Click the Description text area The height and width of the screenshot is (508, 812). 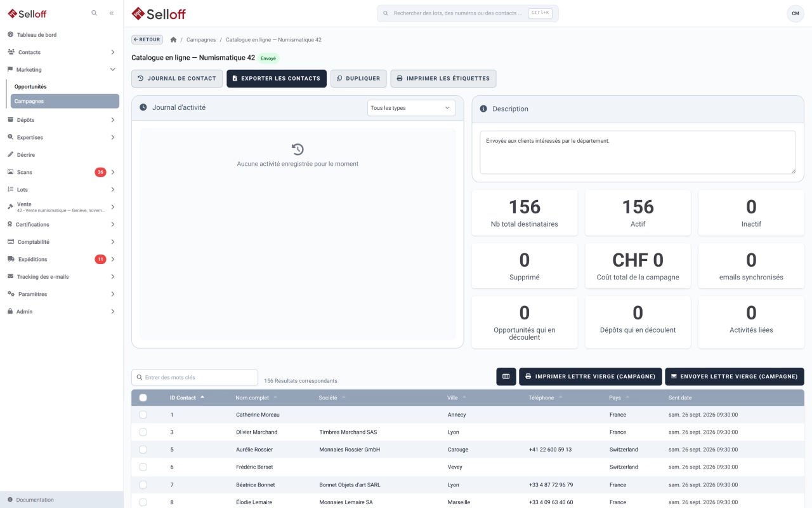[x=638, y=152]
